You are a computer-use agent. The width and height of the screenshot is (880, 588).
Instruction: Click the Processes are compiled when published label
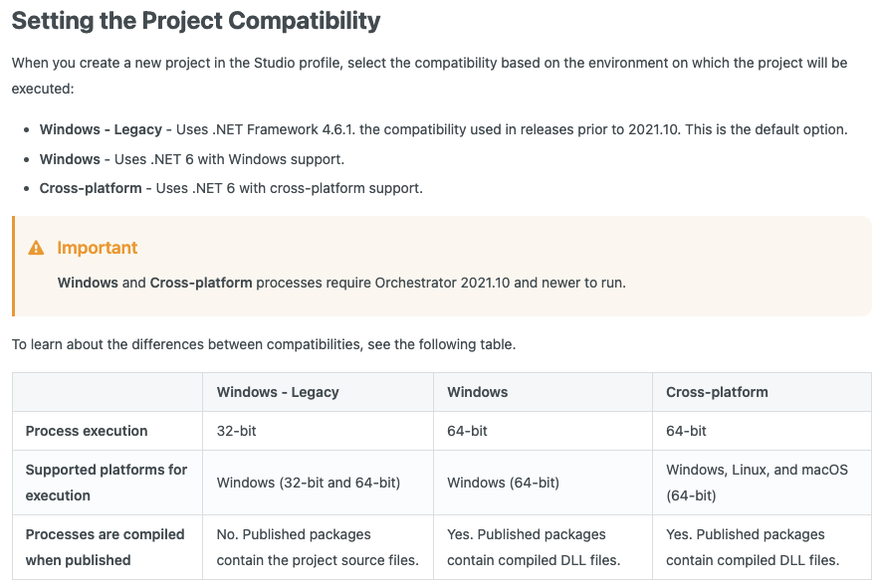tap(105, 547)
